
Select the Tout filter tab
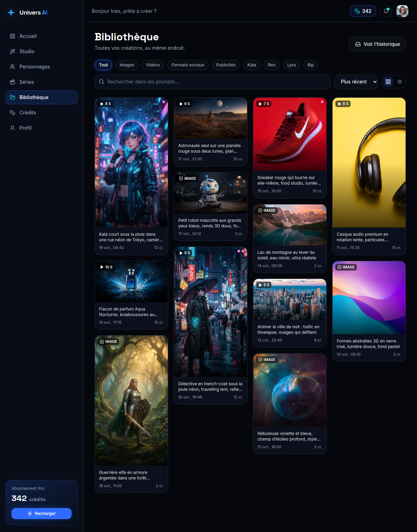click(x=104, y=65)
